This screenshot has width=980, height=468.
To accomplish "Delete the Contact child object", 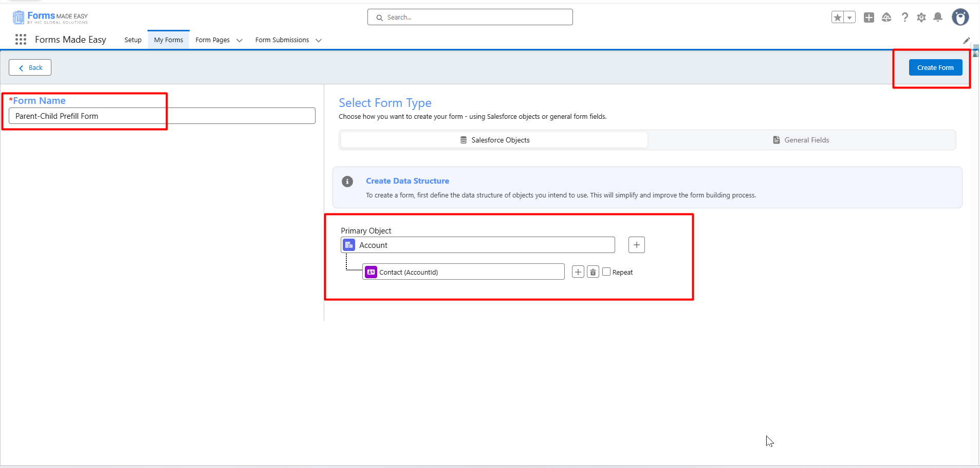I will coord(593,272).
